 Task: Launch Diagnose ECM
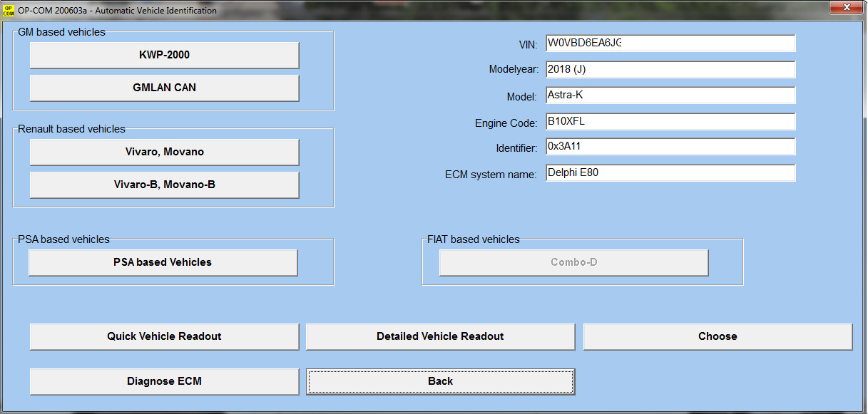pyautogui.click(x=164, y=381)
